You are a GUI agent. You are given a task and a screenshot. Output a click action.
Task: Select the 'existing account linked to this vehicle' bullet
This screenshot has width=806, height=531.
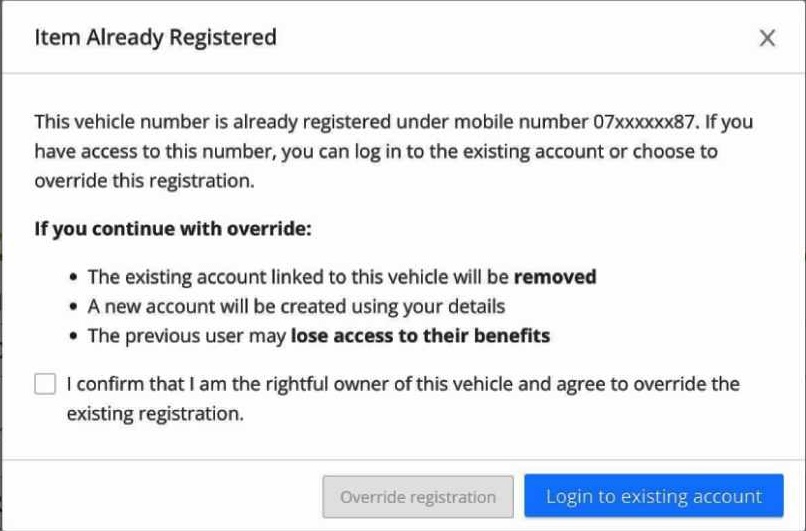(340, 276)
